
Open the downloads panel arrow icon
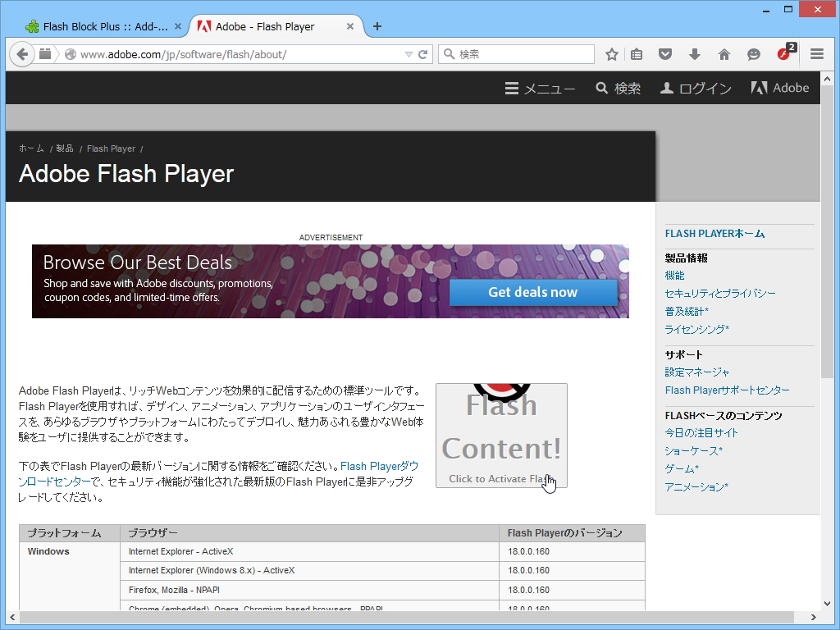[695, 54]
